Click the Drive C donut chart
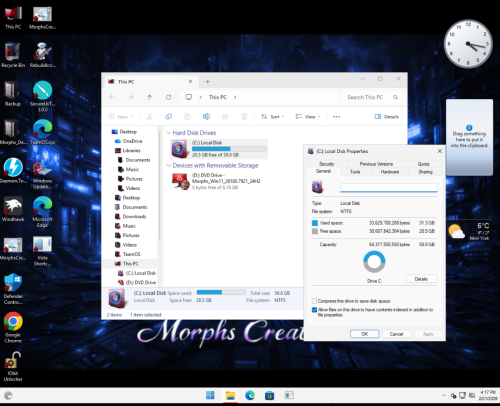 click(x=374, y=262)
